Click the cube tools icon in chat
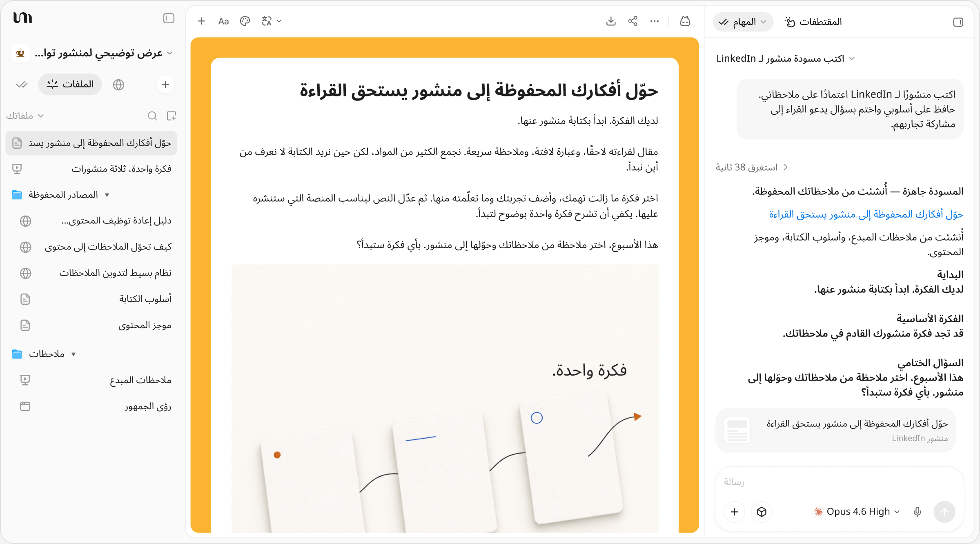This screenshot has height=544, width=980. point(762,512)
